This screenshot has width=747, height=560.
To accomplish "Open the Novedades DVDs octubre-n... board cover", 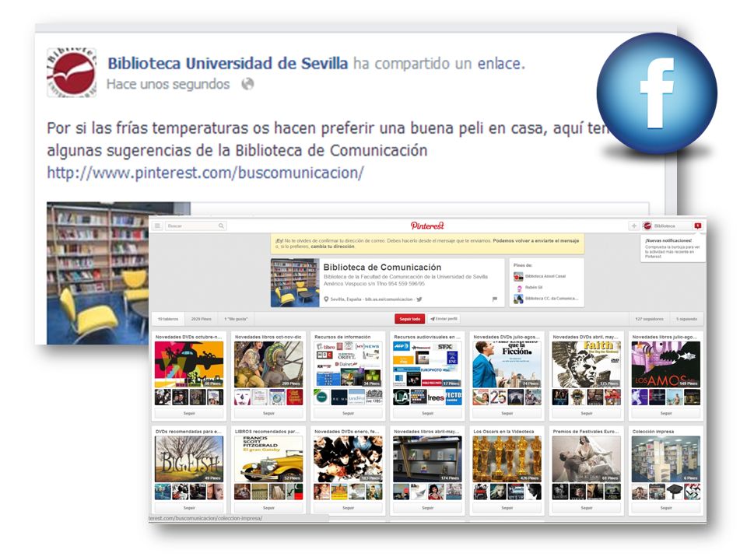I will [x=189, y=364].
